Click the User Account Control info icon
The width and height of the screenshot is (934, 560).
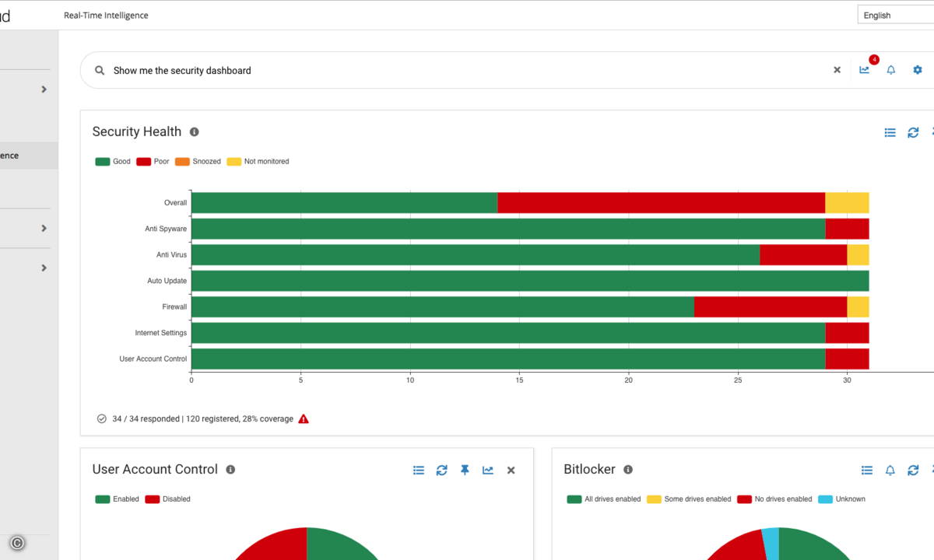[230, 470]
